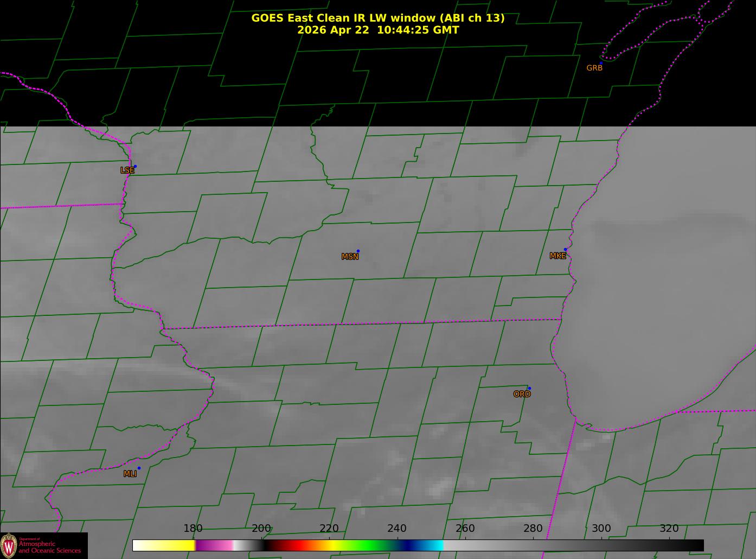Click the GRB station marker label

[x=594, y=68]
